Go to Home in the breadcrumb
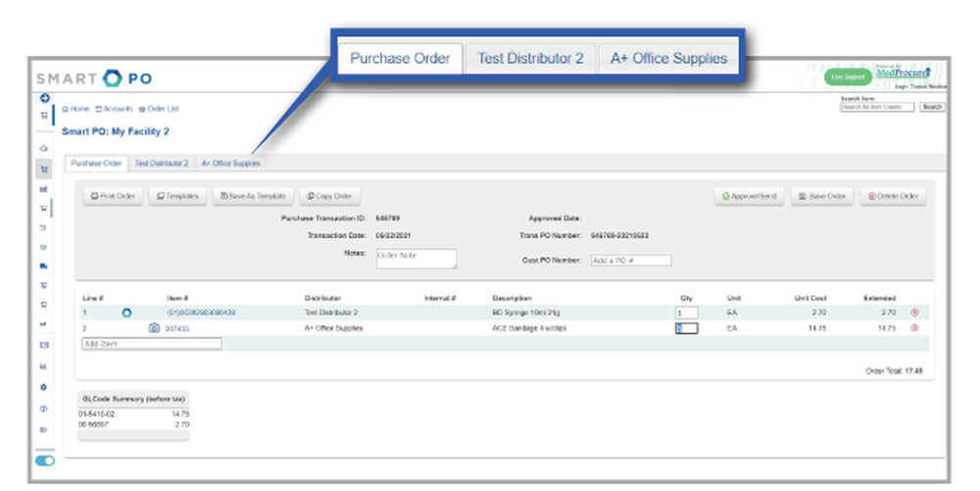The image size is (980, 491). (x=75, y=109)
